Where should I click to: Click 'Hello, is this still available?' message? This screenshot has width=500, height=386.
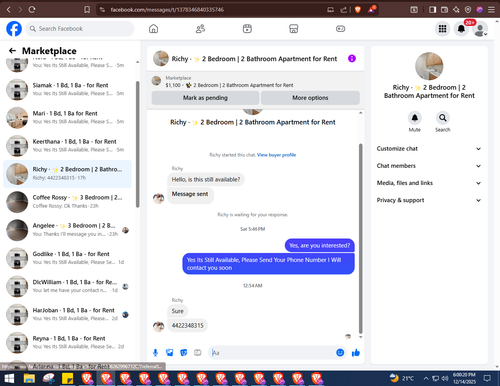click(x=206, y=179)
